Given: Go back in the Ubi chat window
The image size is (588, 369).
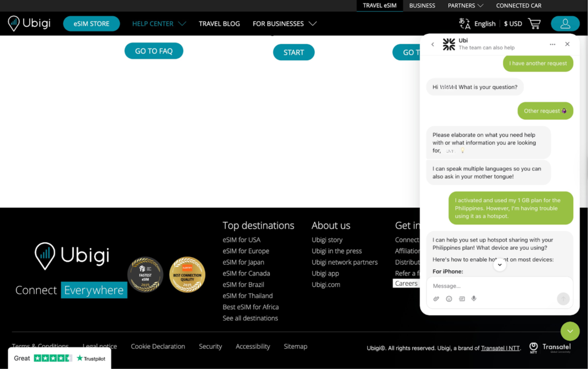Looking at the screenshot, I should [x=433, y=44].
